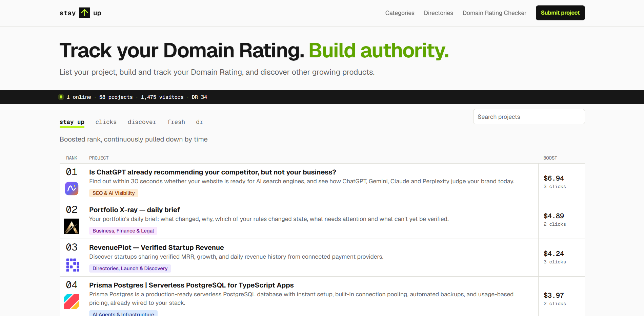Open the ChatGPT competitor project title

213,172
